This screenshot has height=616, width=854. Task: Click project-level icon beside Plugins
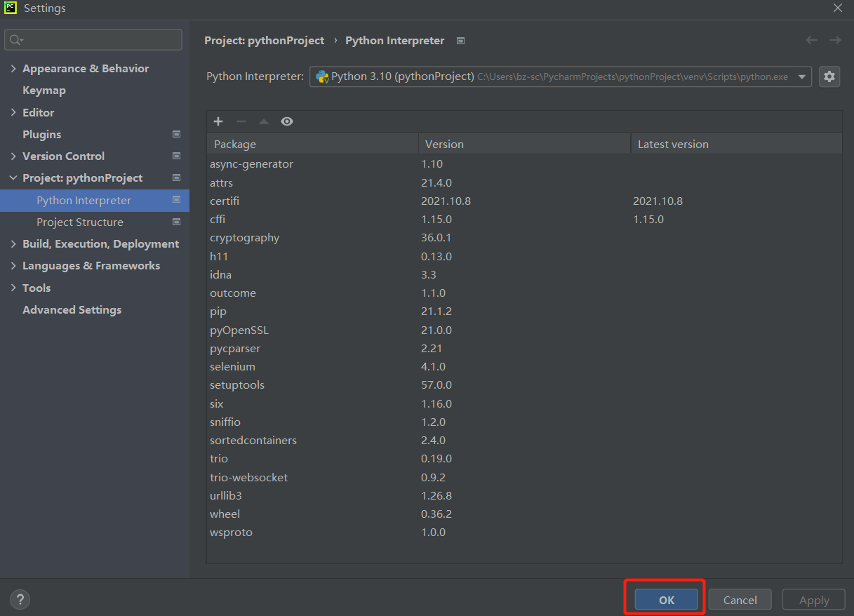176,134
